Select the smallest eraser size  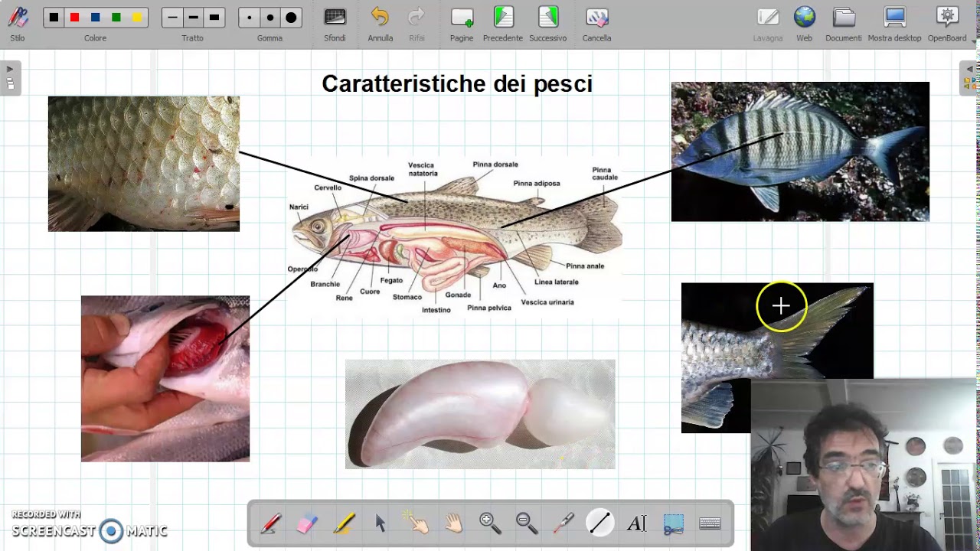(x=249, y=18)
